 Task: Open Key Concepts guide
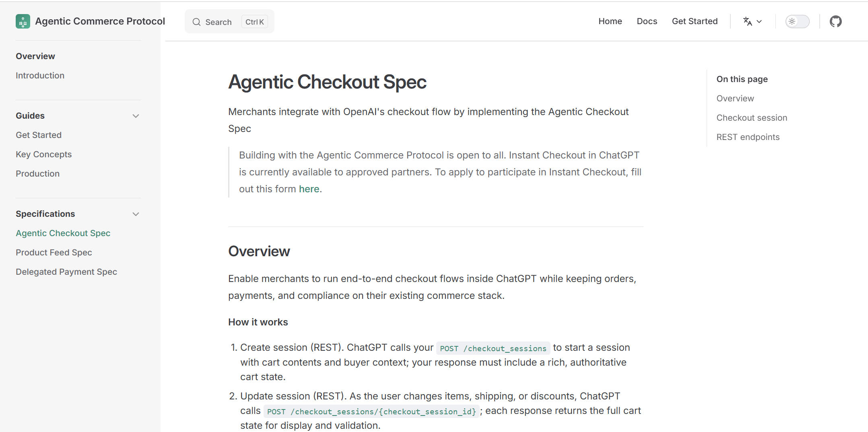click(x=43, y=154)
